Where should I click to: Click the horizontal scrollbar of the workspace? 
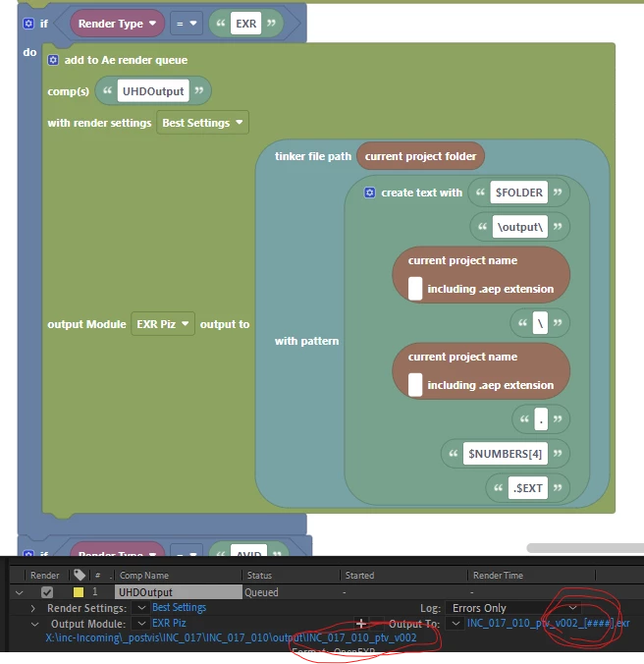(x=585, y=548)
